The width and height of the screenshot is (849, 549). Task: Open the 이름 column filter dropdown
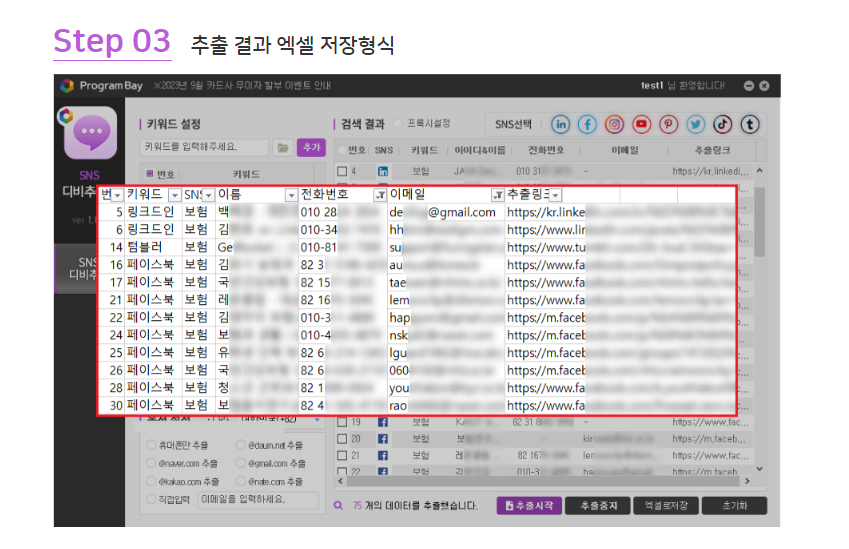click(291, 195)
